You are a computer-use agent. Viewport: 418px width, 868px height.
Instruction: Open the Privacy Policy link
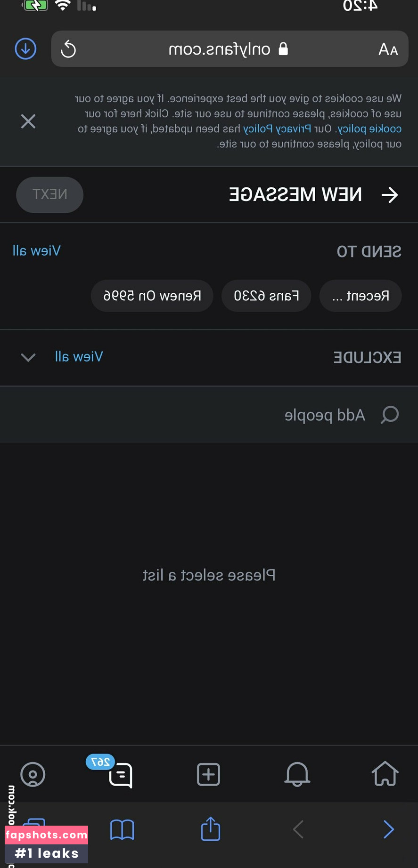[277, 129]
